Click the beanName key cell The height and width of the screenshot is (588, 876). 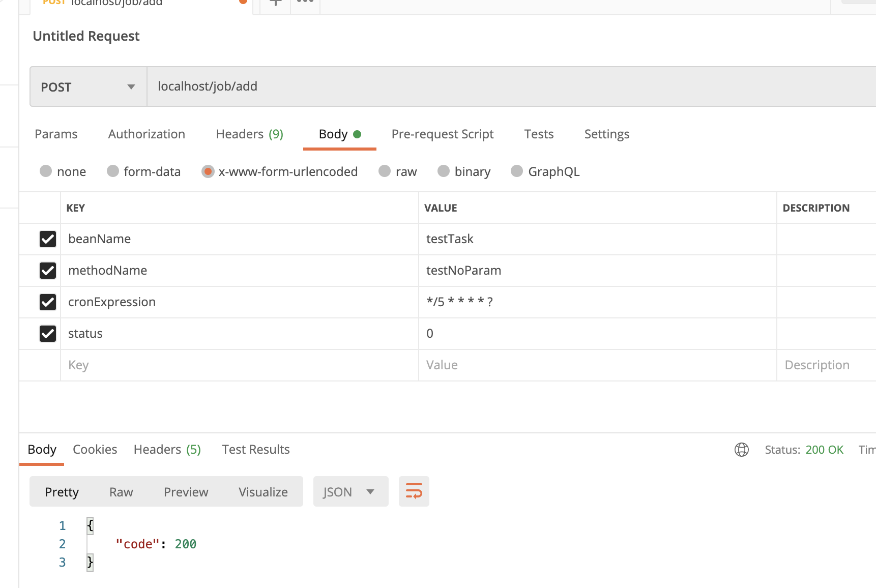pyautogui.click(x=240, y=239)
